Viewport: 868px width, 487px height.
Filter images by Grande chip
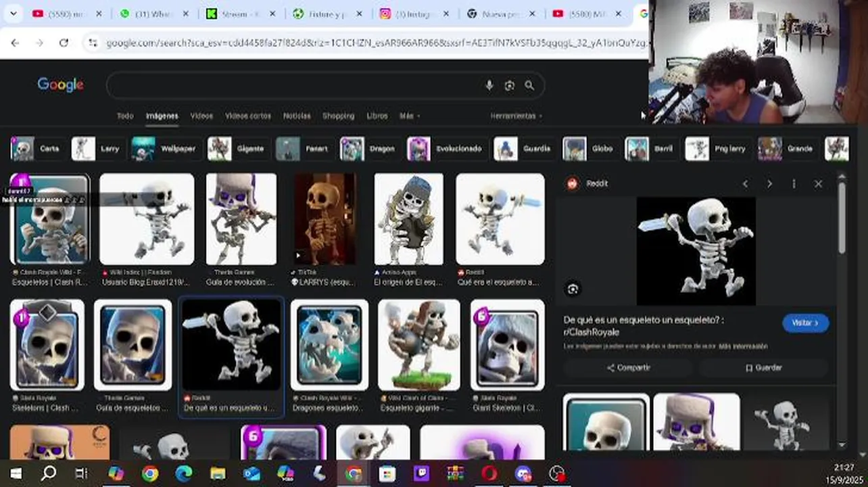[787, 149]
